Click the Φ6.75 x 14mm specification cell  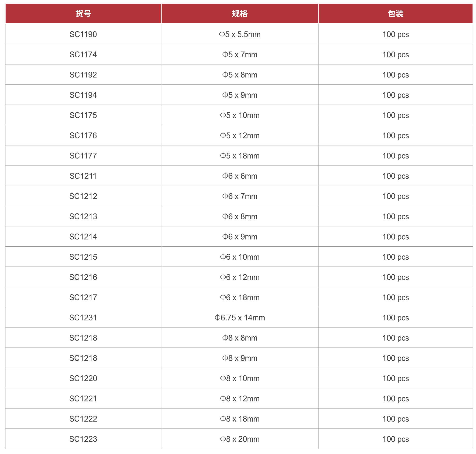[239, 318]
